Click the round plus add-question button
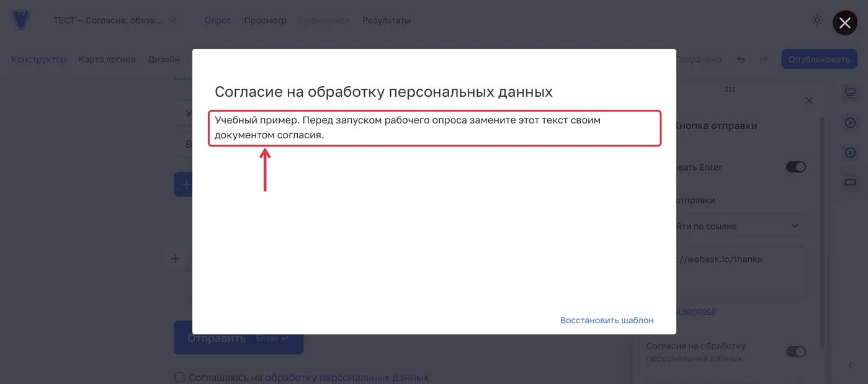The height and width of the screenshot is (384, 868). (x=176, y=259)
